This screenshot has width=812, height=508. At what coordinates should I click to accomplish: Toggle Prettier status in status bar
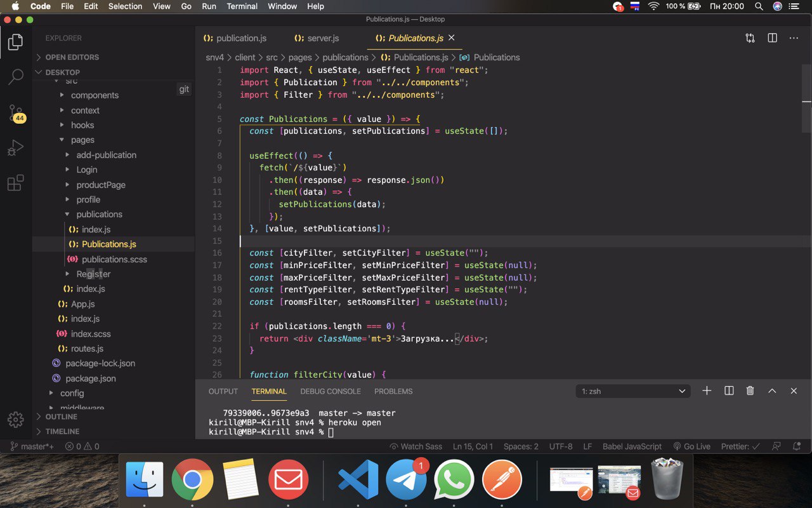tap(740, 446)
